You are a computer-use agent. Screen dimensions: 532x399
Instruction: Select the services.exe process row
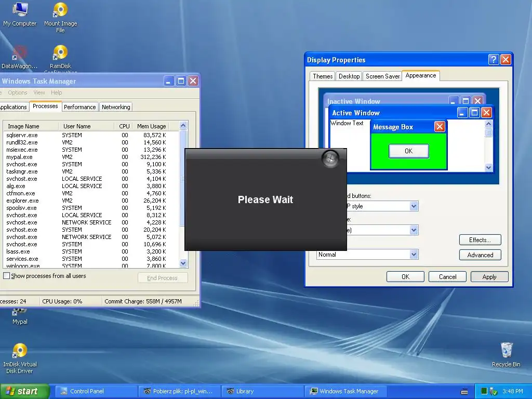click(x=91, y=259)
